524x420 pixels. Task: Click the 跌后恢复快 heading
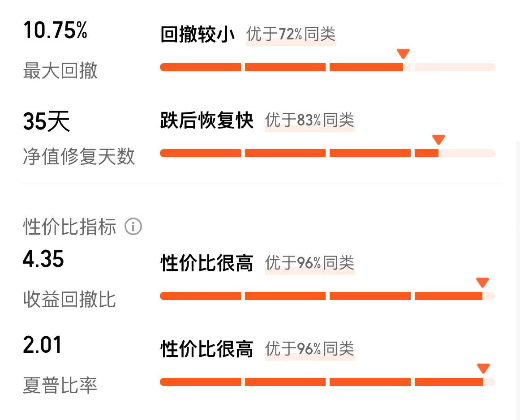(x=207, y=120)
